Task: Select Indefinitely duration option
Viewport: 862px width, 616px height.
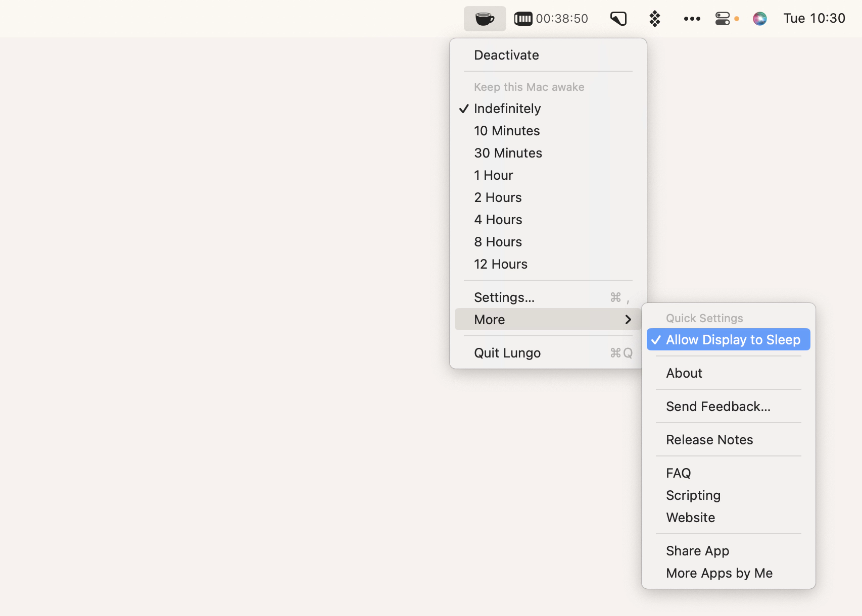Action: coord(548,109)
